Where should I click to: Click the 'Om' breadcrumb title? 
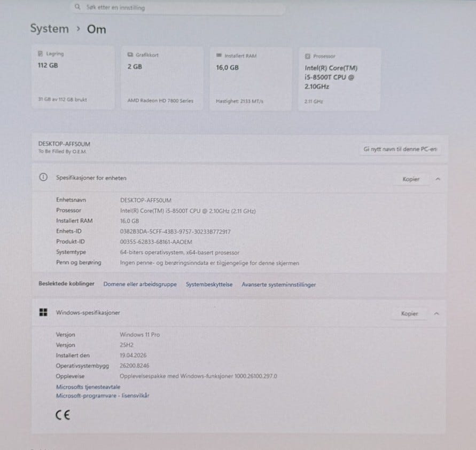pos(97,29)
